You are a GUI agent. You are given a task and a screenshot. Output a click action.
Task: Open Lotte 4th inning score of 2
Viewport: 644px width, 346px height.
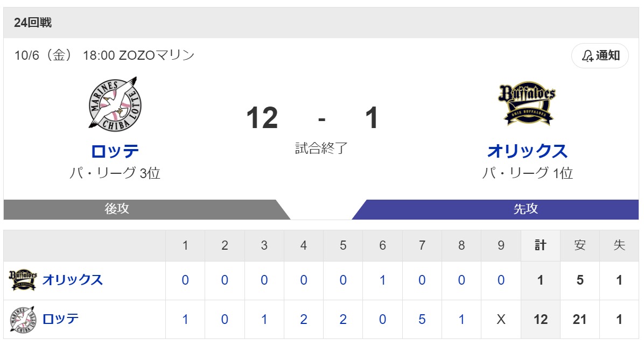tap(304, 319)
